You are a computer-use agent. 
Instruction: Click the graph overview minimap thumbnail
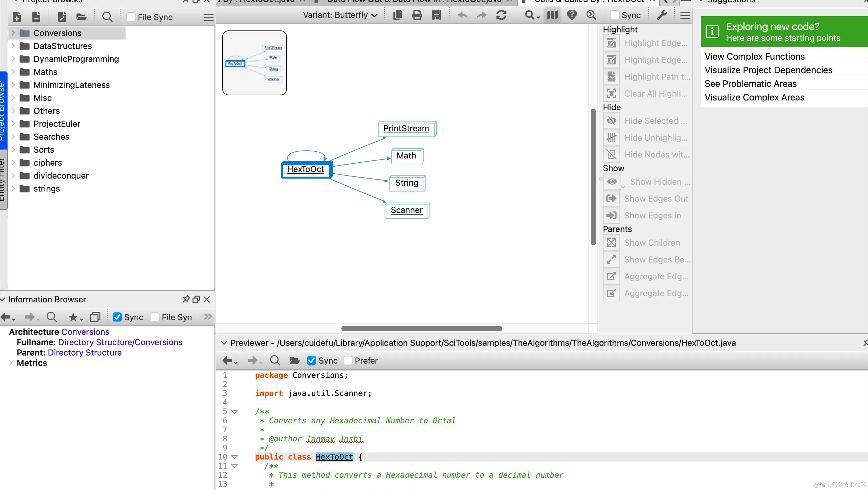coord(254,63)
